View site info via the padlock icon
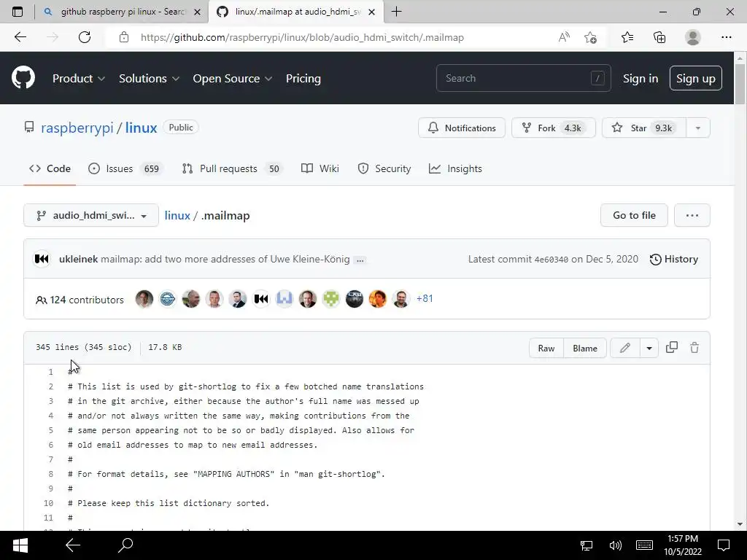This screenshot has height=560, width=747. tap(124, 37)
